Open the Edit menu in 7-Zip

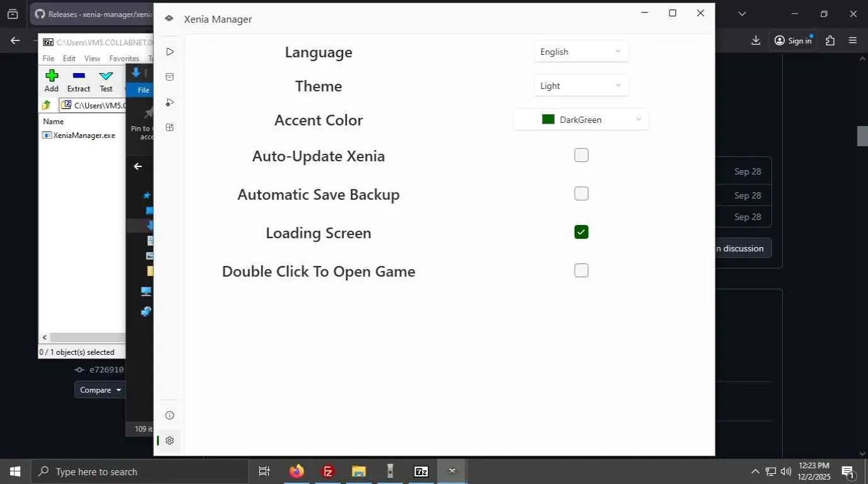[x=69, y=59]
